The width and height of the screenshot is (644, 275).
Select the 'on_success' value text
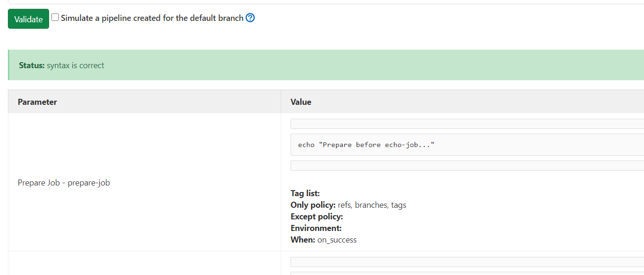pos(337,240)
